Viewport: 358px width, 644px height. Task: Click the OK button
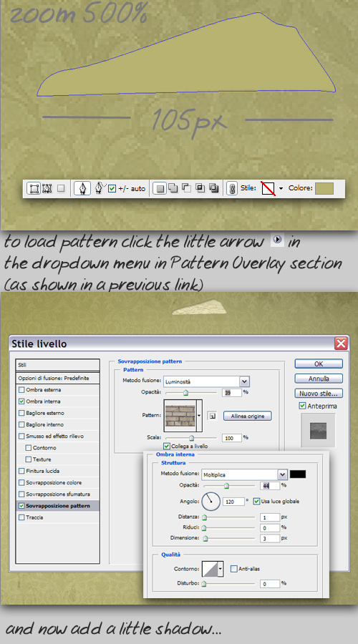319,364
